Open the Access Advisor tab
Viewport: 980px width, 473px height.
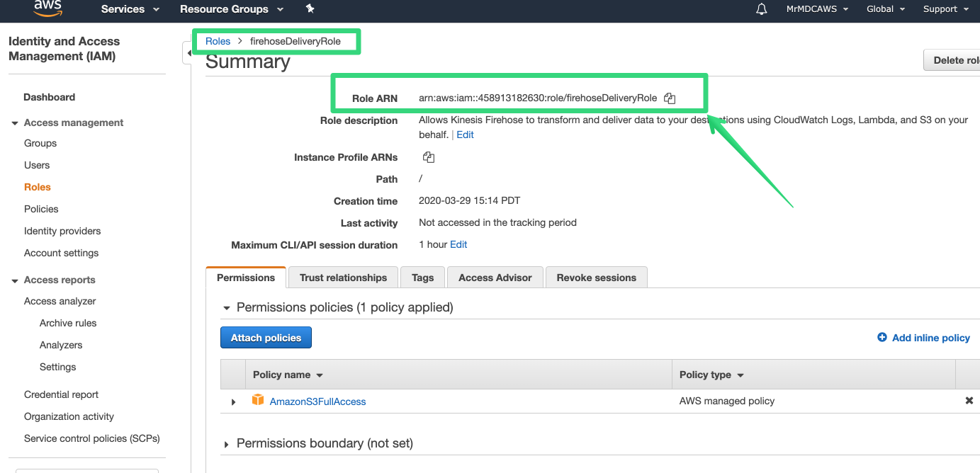click(x=495, y=278)
